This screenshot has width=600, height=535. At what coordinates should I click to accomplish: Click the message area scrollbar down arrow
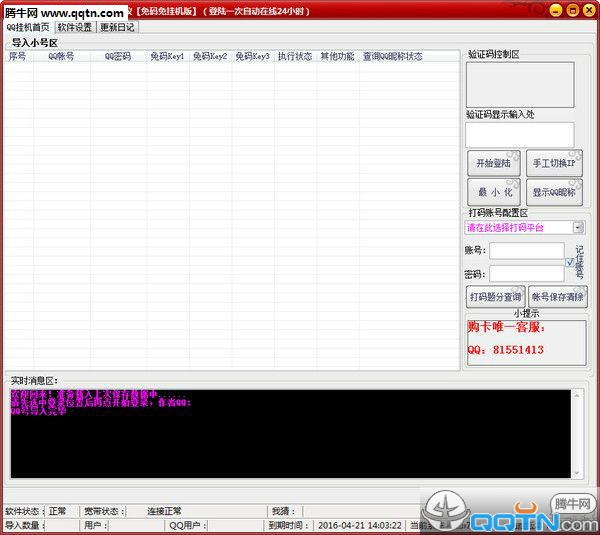(x=577, y=473)
